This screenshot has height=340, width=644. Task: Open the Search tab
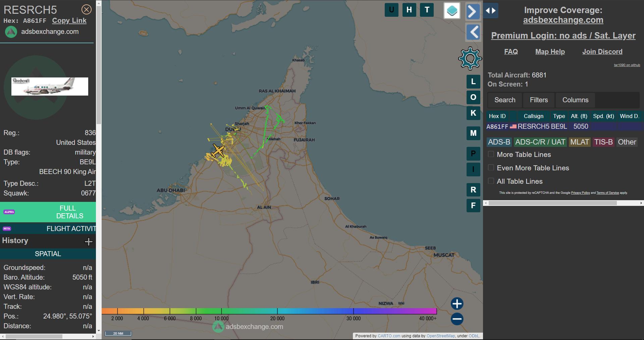[x=505, y=100]
